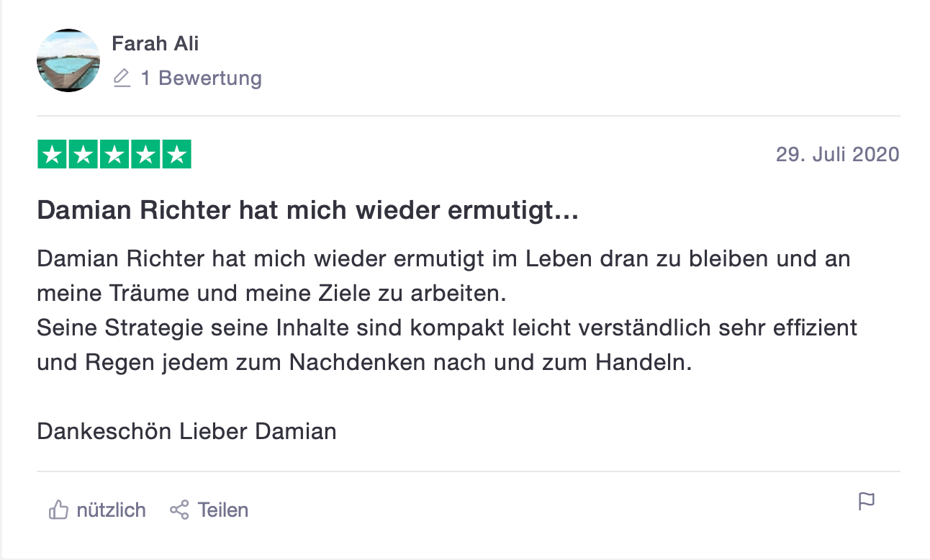Open Farah Ali's profile picture

68,60
